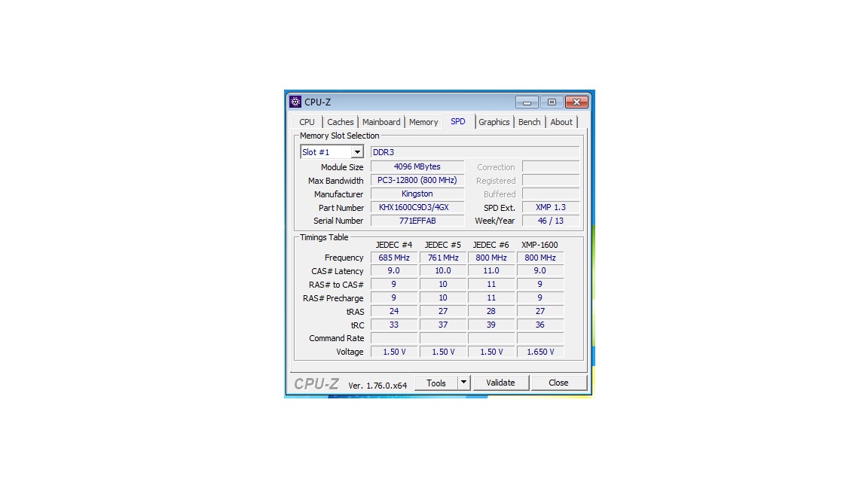Click tRC value 36
This screenshot has height=488, width=868.
pyautogui.click(x=540, y=325)
